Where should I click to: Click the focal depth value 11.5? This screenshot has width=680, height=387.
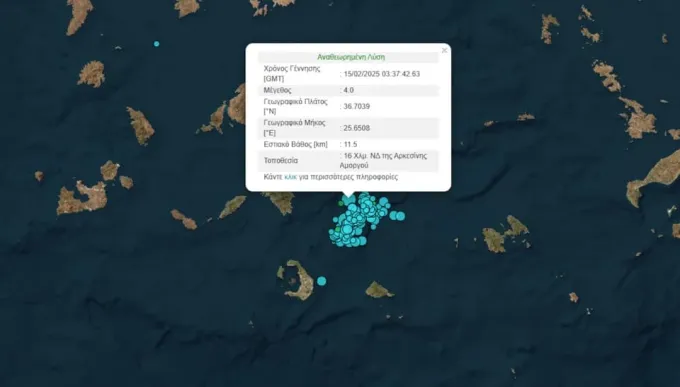(x=350, y=144)
